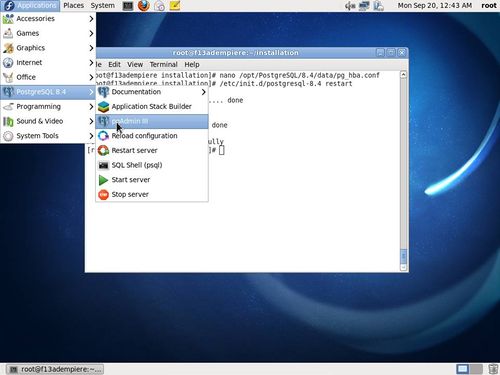This screenshot has height=375, width=500.
Task: Open the System menu
Action: (x=103, y=6)
